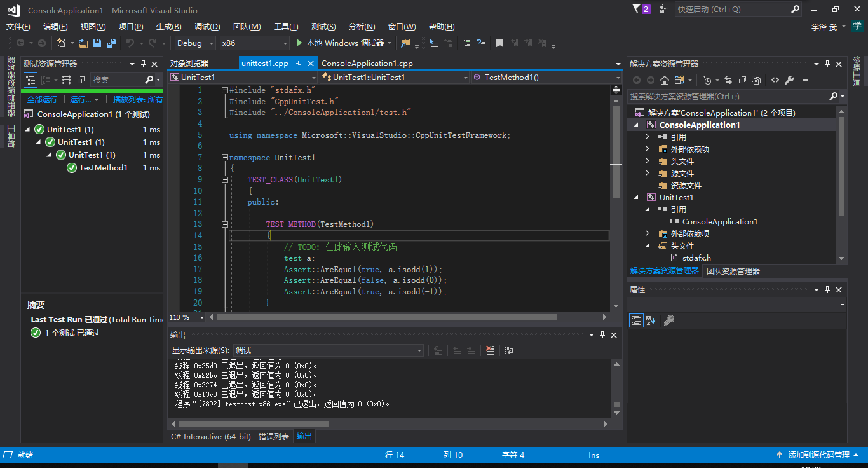Click the bookmark icon in main toolbar

tap(499, 43)
